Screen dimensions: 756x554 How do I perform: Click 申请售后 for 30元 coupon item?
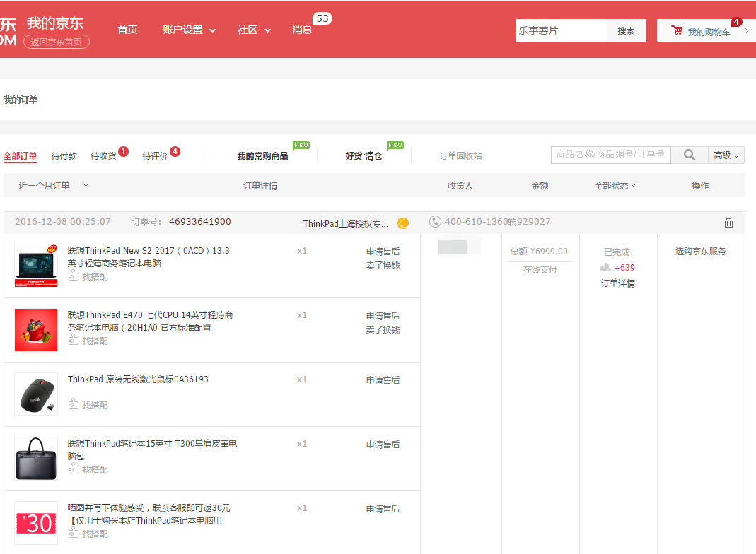click(383, 509)
